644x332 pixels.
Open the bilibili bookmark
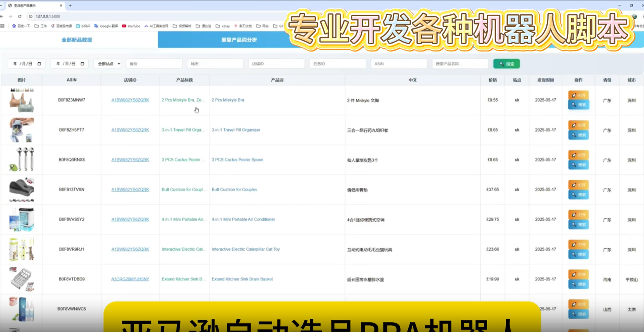point(83,26)
